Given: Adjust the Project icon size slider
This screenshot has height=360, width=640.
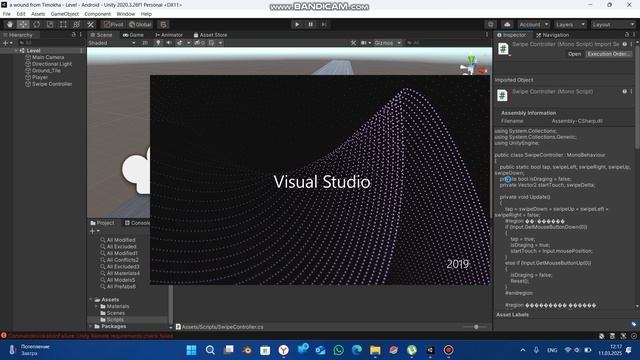Looking at the screenshot, I should 476,327.
